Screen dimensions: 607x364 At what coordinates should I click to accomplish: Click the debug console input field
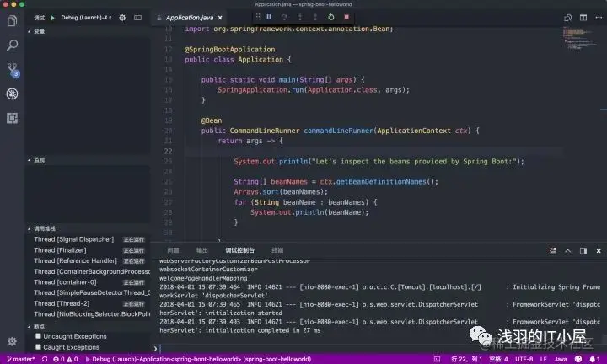[x=379, y=349]
